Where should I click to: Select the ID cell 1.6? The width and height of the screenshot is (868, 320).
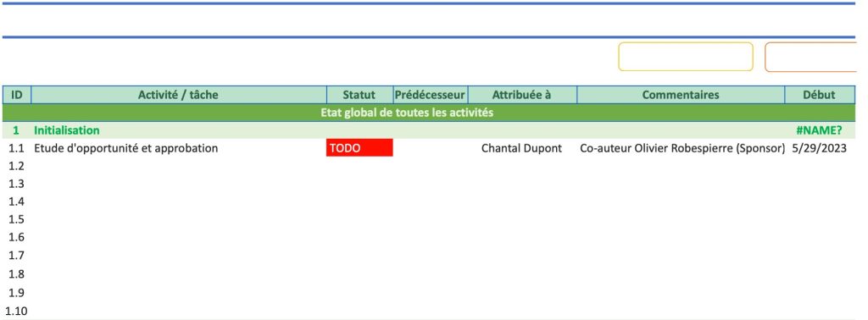click(17, 237)
